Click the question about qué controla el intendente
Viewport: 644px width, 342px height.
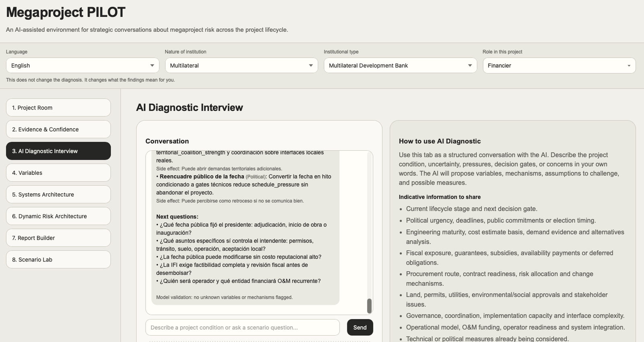(x=235, y=245)
